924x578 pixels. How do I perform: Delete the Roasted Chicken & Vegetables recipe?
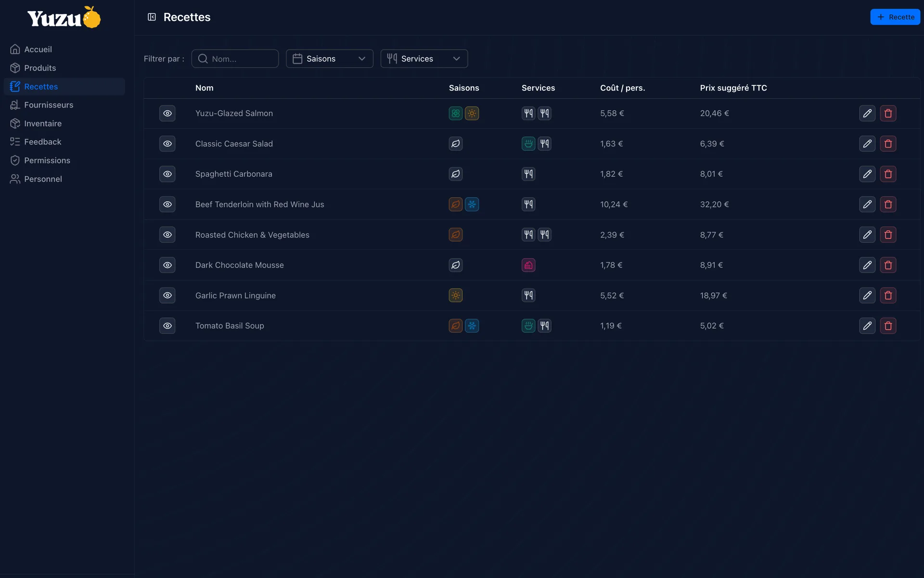[x=888, y=235]
